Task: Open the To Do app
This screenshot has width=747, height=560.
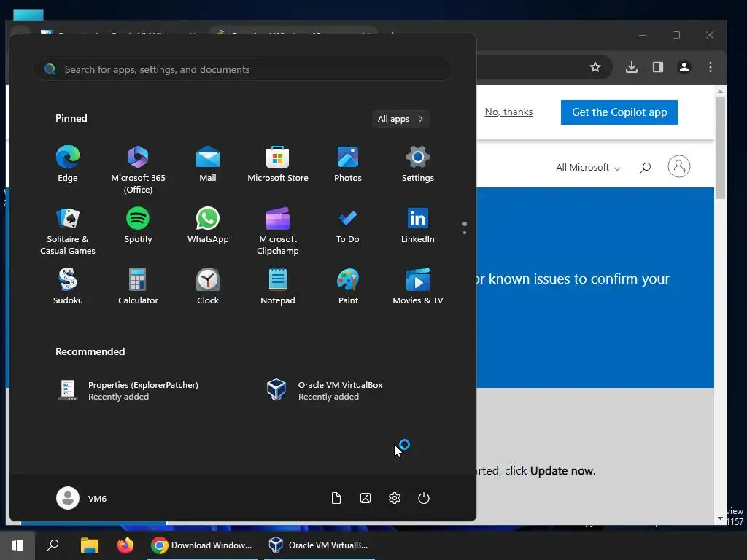Action: [348, 226]
